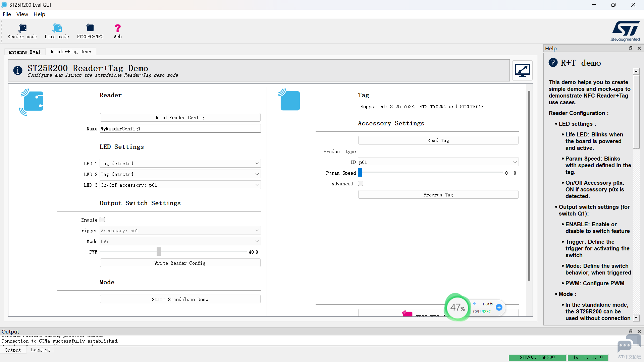This screenshot has width=644, height=362.
Task: Click the 'LED Settings' heading
Action: [x=121, y=147]
